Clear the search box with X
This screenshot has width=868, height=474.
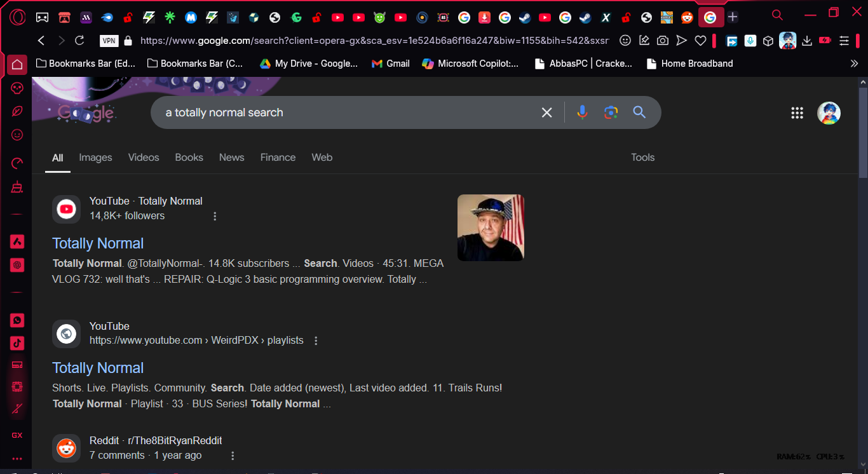[x=546, y=112]
